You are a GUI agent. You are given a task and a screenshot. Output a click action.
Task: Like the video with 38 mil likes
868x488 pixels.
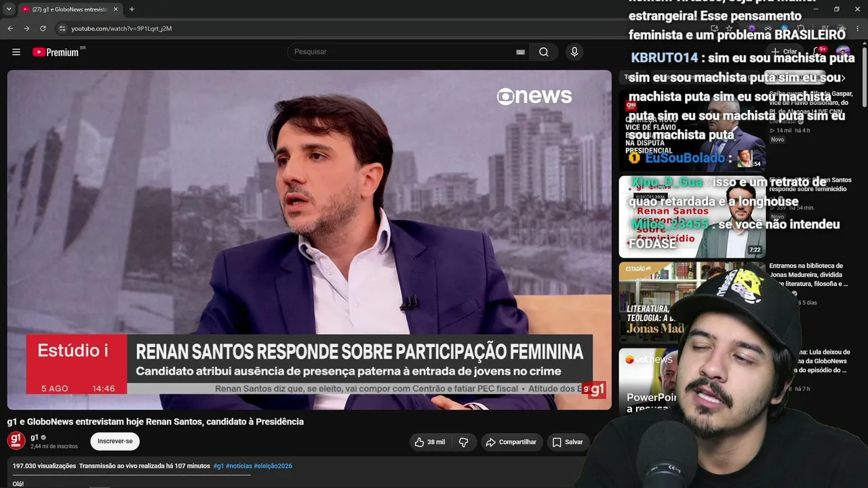click(x=430, y=442)
